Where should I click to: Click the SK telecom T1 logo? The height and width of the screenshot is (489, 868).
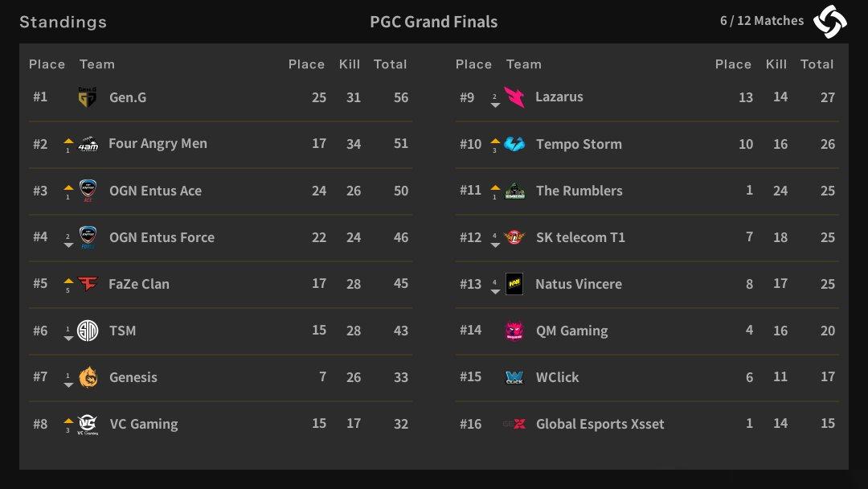click(514, 237)
